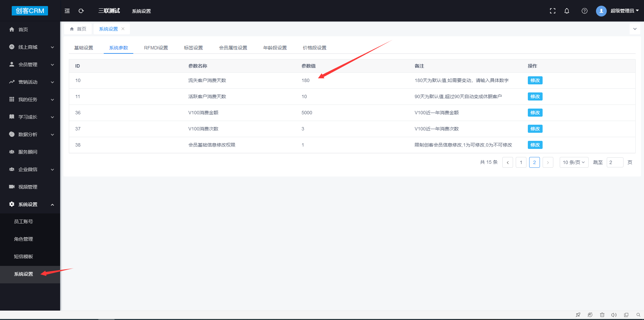This screenshot has height=320, width=644.
Task: Close the 系统设置 page tab
Action: 123,29
